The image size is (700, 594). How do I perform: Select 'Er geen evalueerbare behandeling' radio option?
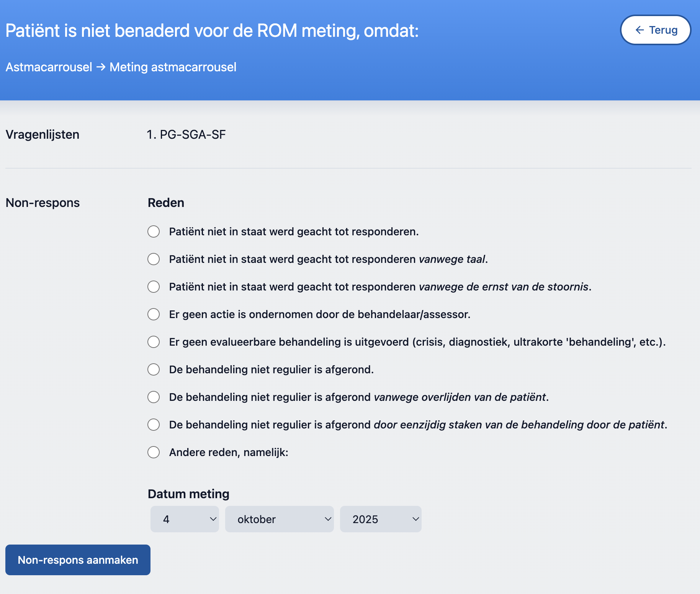154,342
